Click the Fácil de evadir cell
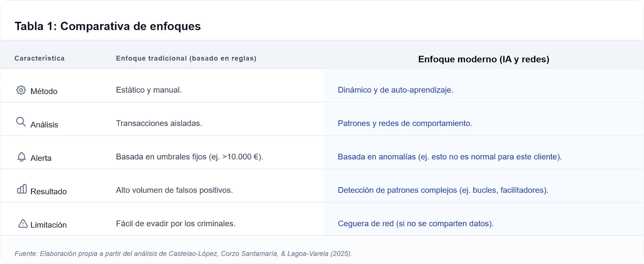The height and width of the screenshot is (264, 644). click(x=175, y=224)
